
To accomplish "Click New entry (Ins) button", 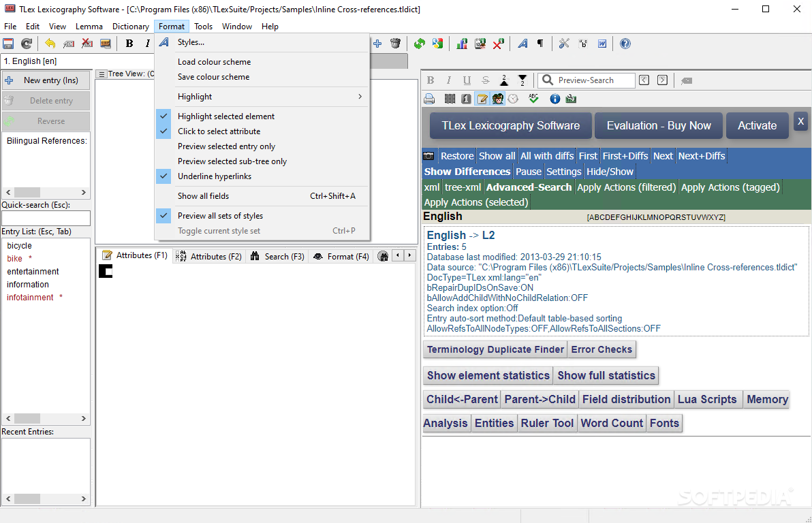I will (x=46, y=80).
